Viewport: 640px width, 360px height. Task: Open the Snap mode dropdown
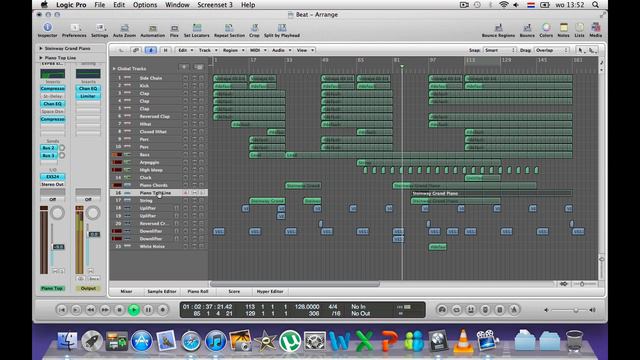[500, 50]
